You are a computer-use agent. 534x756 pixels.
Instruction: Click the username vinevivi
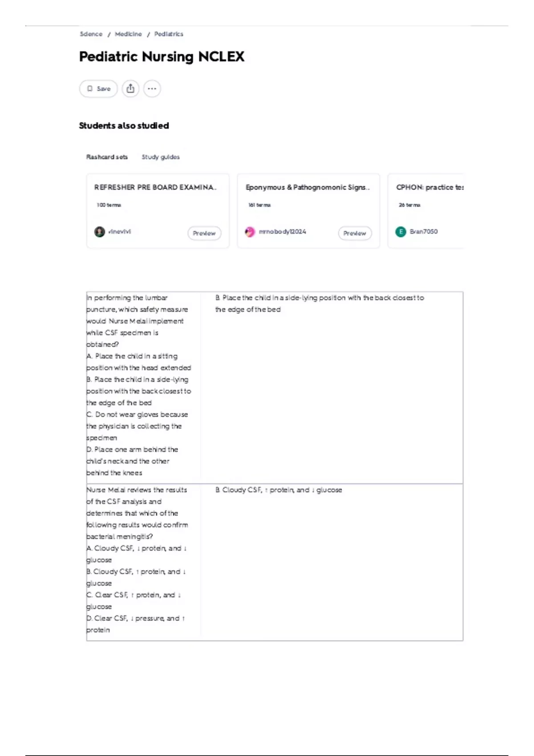pos(120,231)
